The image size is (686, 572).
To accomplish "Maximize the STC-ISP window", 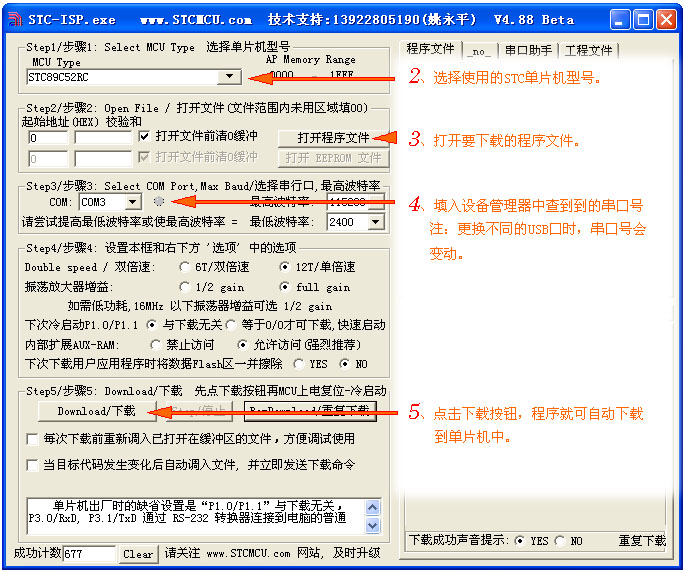I will pos(643,19).
